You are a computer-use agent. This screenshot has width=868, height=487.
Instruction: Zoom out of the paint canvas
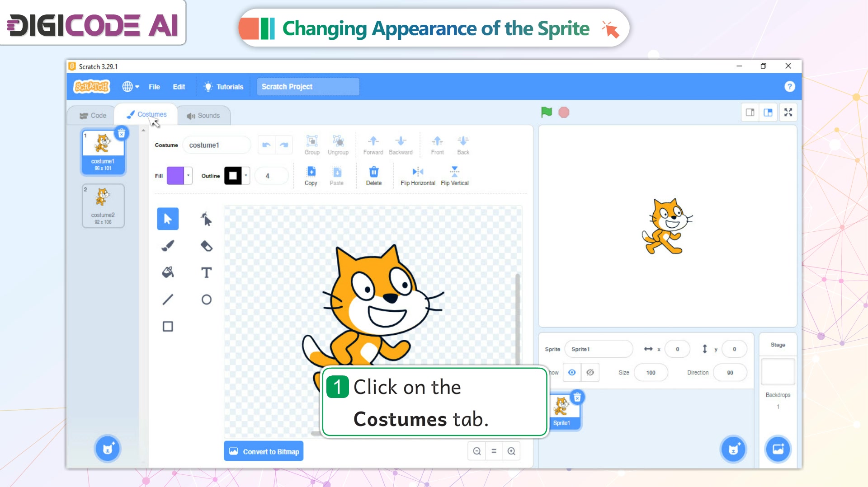[477, 451]
